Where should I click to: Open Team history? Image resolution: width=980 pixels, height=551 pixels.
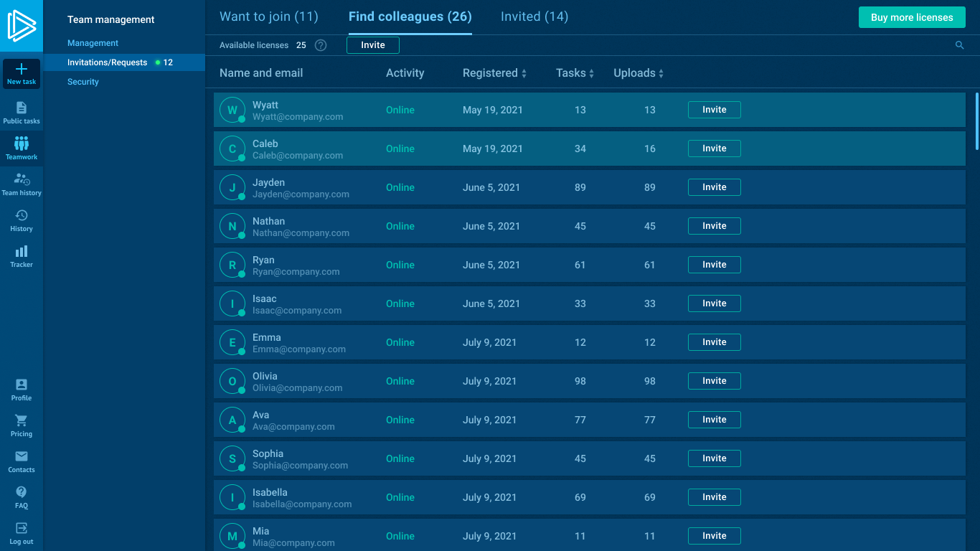pyautogui.click(x=22, y=184)
